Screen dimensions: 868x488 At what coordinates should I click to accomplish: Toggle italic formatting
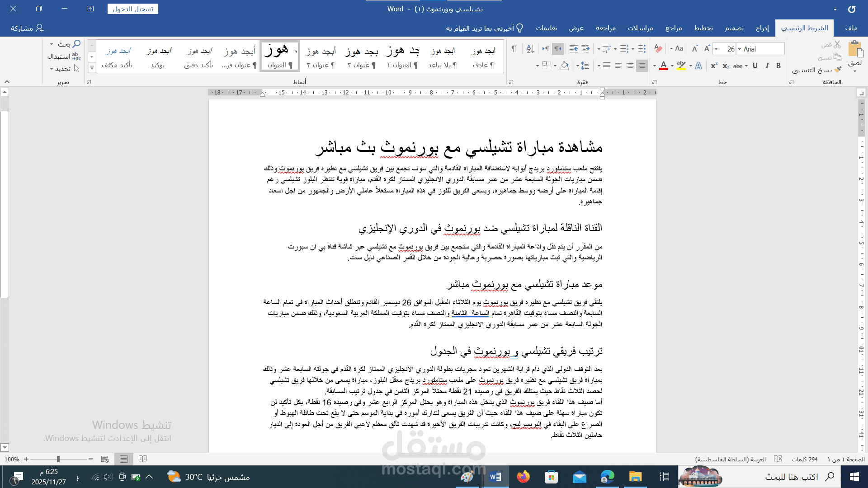click(767, 66)
